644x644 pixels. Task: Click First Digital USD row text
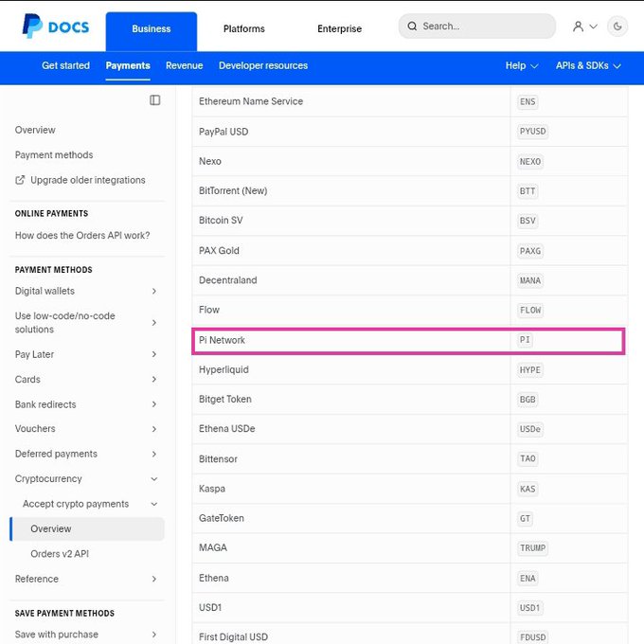click(233, 637)
